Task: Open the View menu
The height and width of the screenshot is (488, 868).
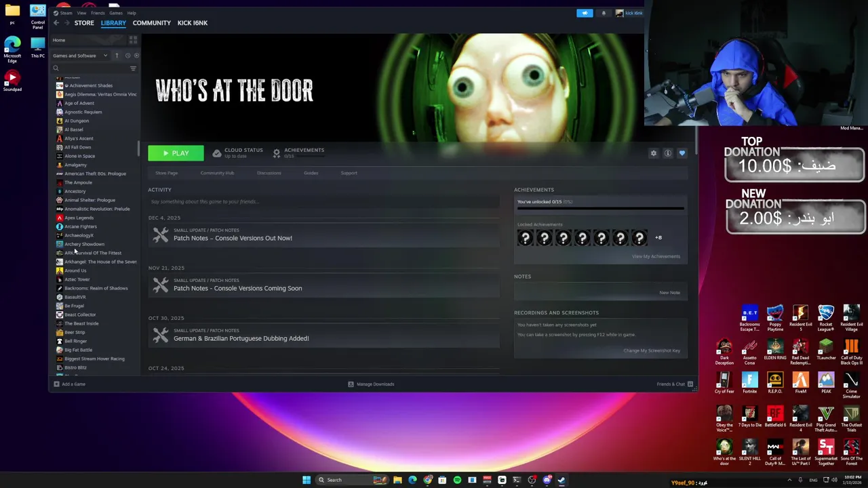Action: tap(81, 13)
